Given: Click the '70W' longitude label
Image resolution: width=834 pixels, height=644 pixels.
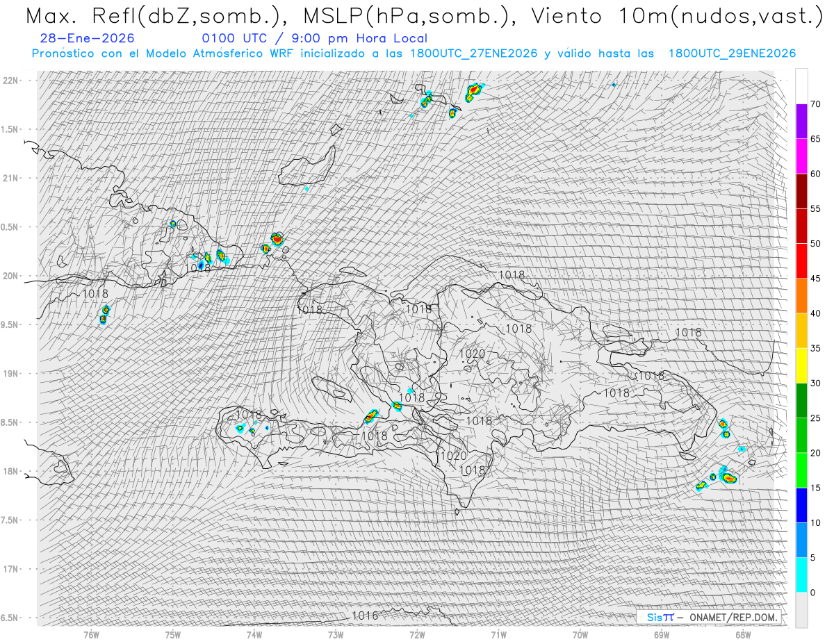Looking at the screenshot, I should [x=580, y=635].
